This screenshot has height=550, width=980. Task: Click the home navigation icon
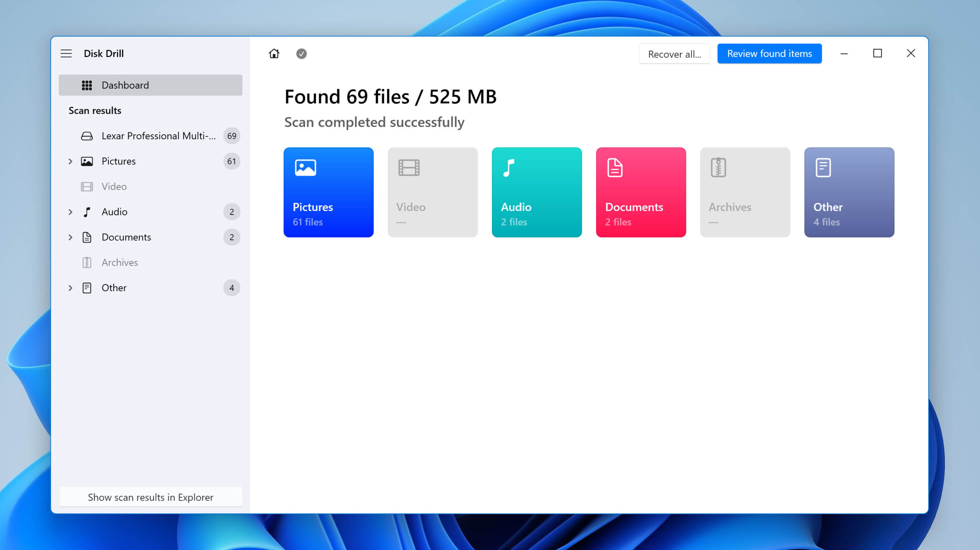coord(274,53)
